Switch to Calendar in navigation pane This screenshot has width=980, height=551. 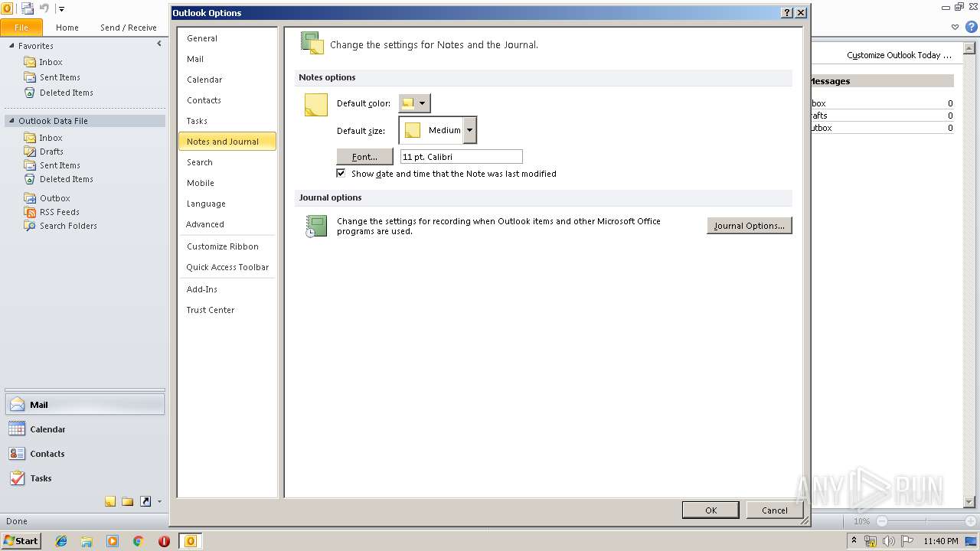[84, 429]
